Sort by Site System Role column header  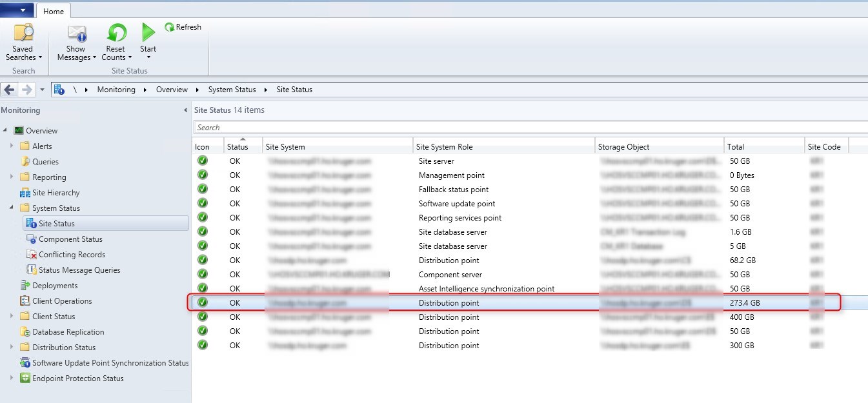tap(503, 147)
